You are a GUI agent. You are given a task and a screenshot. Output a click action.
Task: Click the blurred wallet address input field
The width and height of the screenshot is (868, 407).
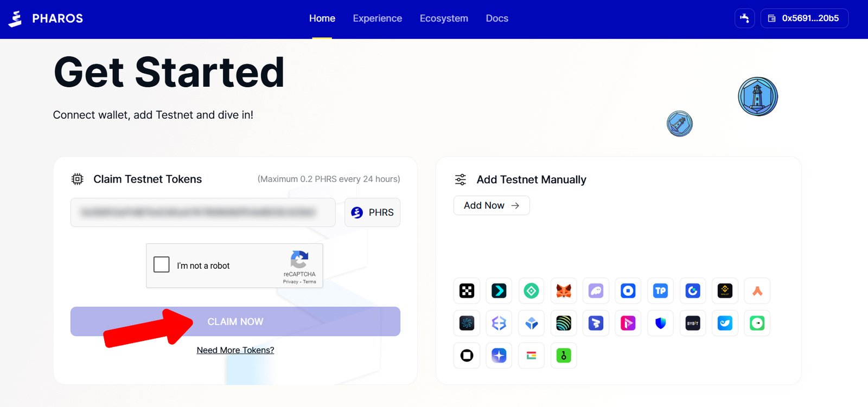(x=203, y=212)
